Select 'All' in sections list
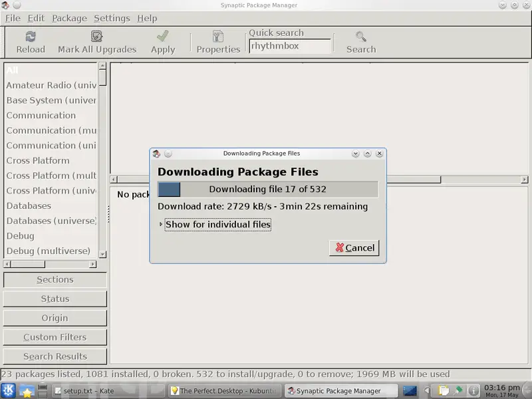Image resolution: width=532 pixels, height=399 pixels. (51, 70)
